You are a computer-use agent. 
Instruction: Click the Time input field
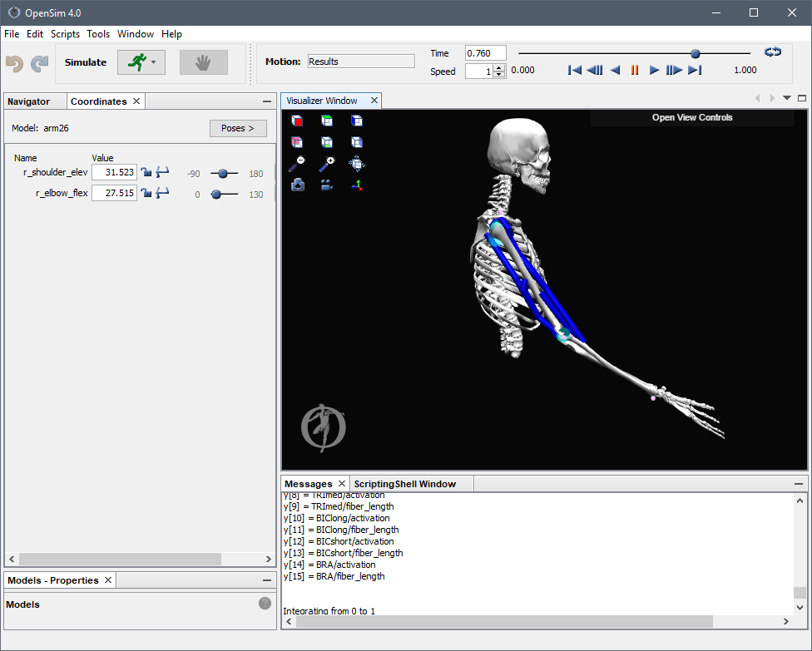pyautogui.click(x=485, y=53)
